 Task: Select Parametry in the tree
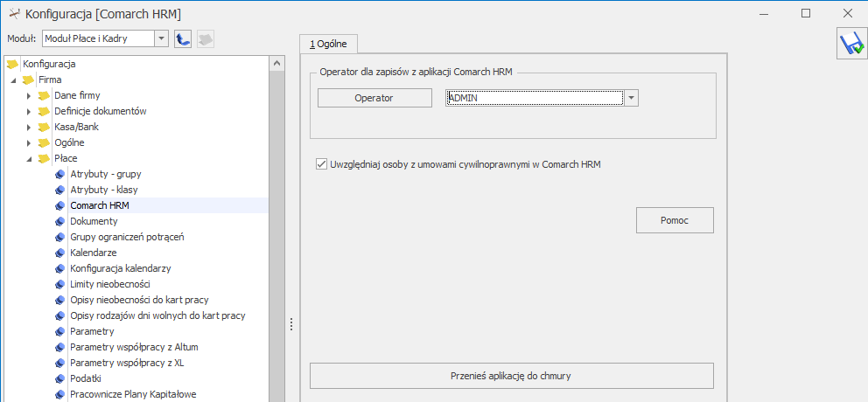tap(92, 331)
